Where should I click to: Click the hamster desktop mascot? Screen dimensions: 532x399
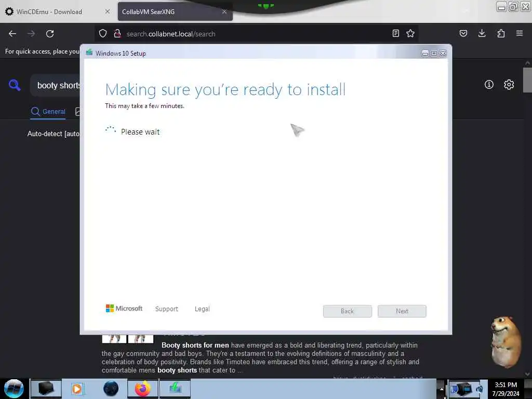[506, 342]
